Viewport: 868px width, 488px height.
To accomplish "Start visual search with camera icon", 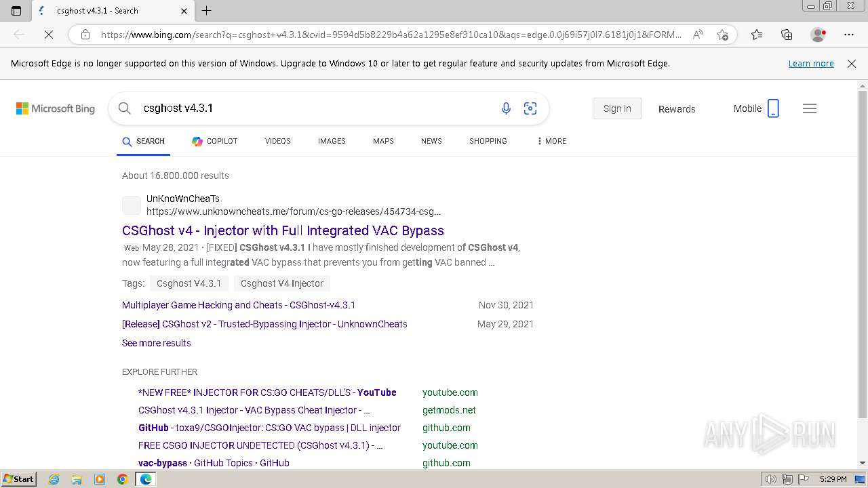I will point(530,108).
